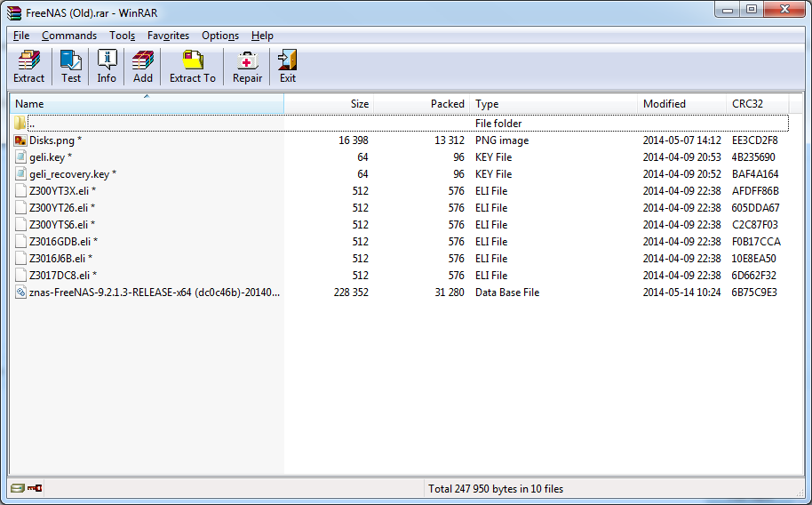Viewport: 812px width, 505px height.
Task: Click the geli.key file icon
Action: (x=20, y=157)
